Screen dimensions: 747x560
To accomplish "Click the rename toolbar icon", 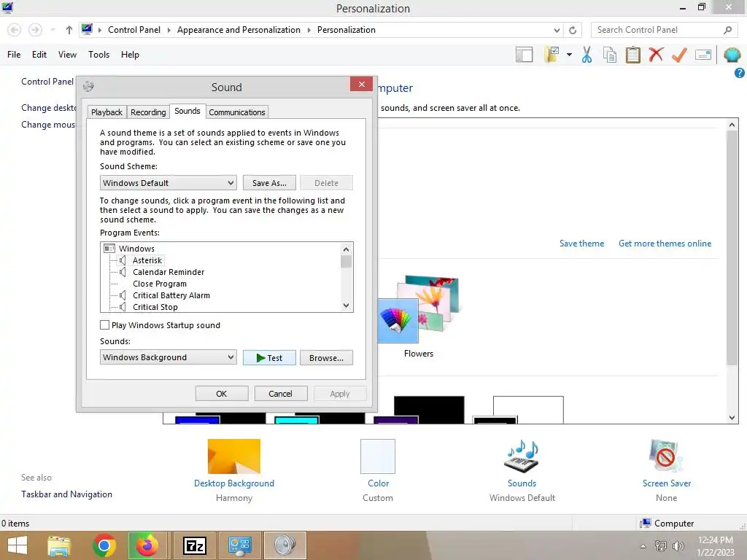I will (703, 55).
